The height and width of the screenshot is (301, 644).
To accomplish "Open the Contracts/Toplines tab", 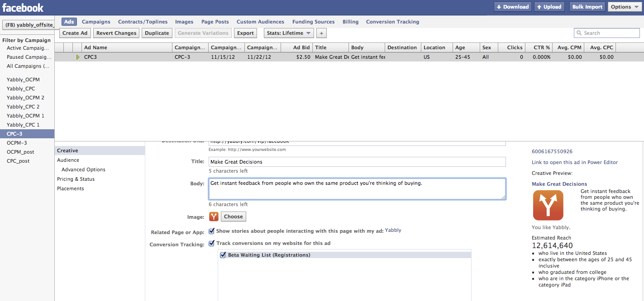I will (143, 22).
